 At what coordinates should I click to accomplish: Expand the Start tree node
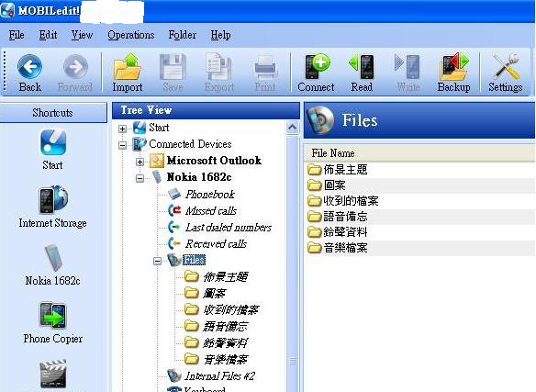122,129
